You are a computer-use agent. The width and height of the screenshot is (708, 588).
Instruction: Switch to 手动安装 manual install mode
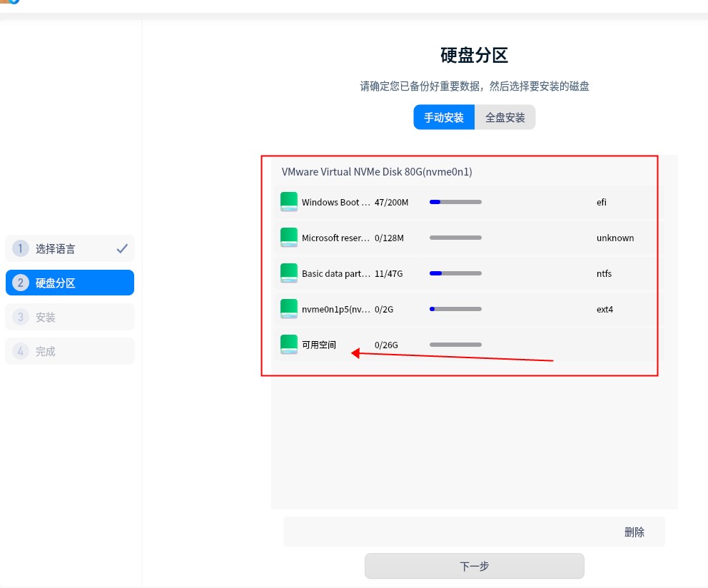point(444,118)
